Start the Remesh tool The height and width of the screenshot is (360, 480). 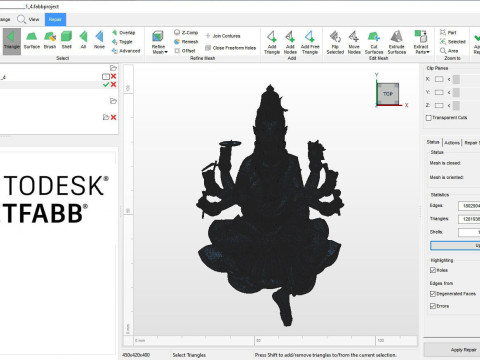point(186,42)
